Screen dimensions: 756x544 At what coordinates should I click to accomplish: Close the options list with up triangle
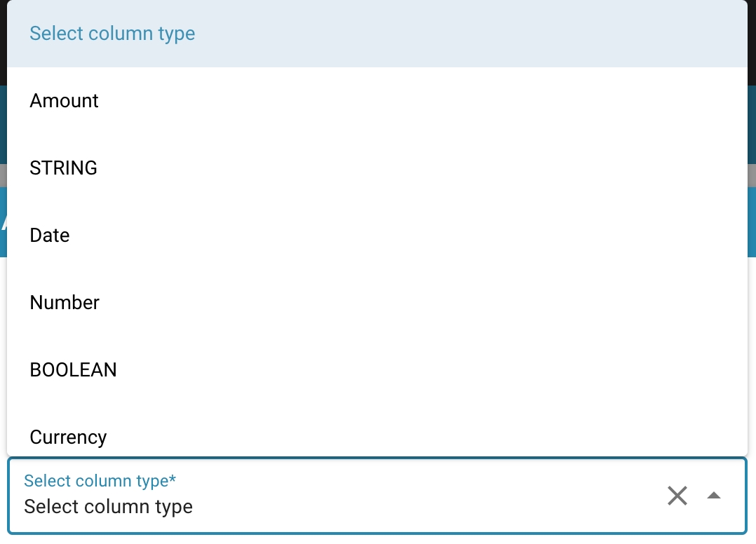click(x=714, y=496)
